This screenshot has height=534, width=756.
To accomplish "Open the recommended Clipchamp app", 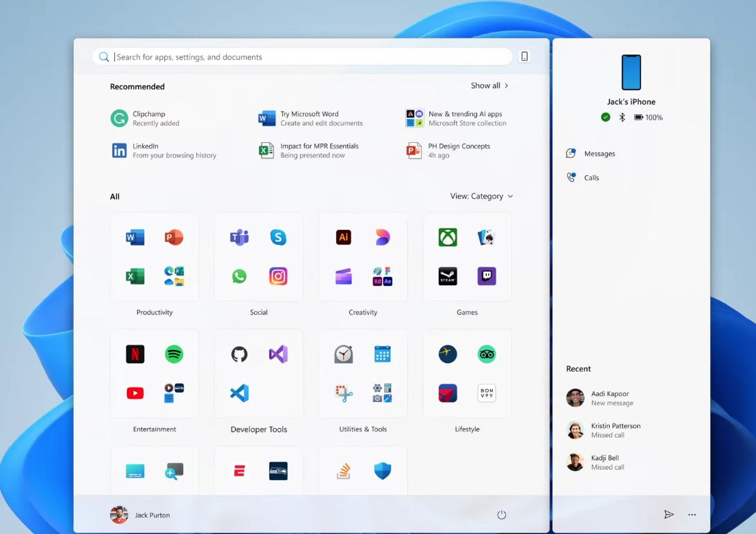I will (x=147, y=118).
